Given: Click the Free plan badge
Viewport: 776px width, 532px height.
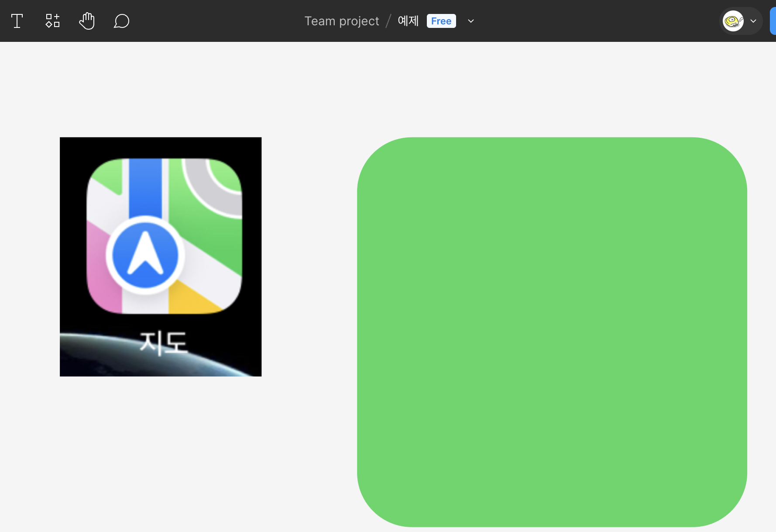Looking at the screenshot, I should pos(441,21).
